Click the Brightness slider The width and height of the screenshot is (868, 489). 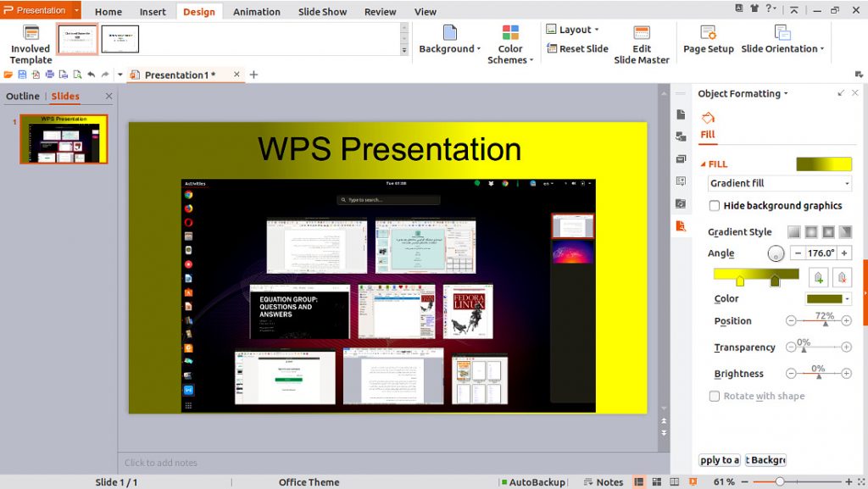point(819,374)
